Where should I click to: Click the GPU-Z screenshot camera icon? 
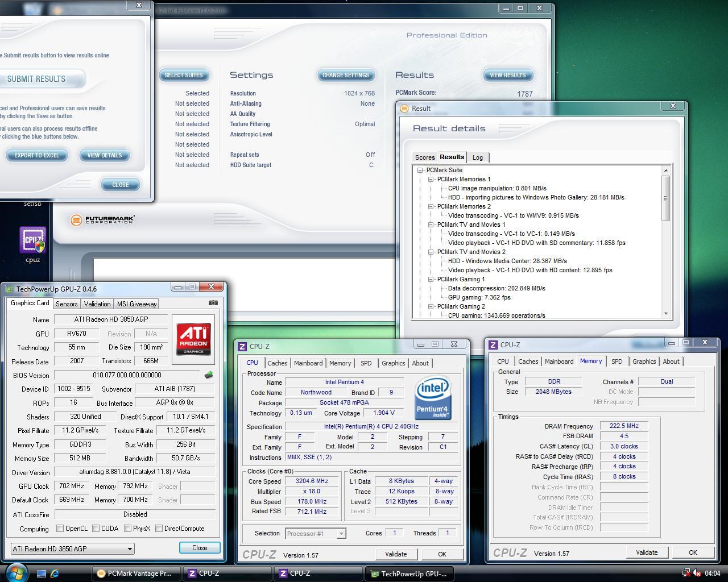[x=213, y=303]
